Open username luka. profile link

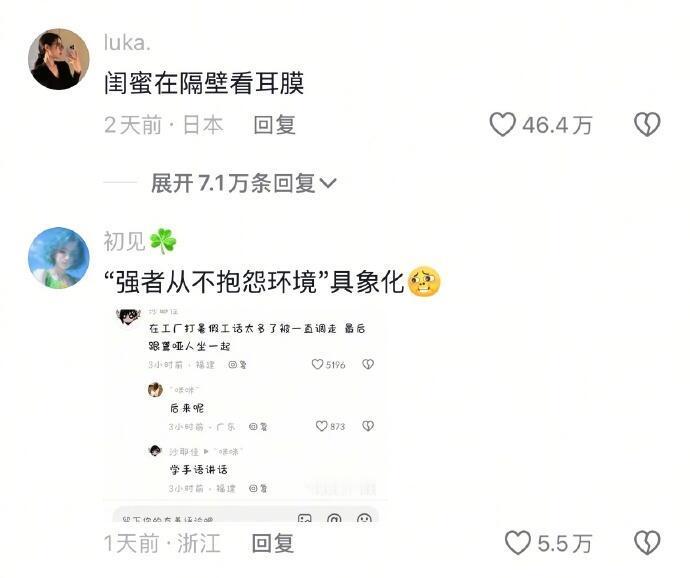click(127, 43)
